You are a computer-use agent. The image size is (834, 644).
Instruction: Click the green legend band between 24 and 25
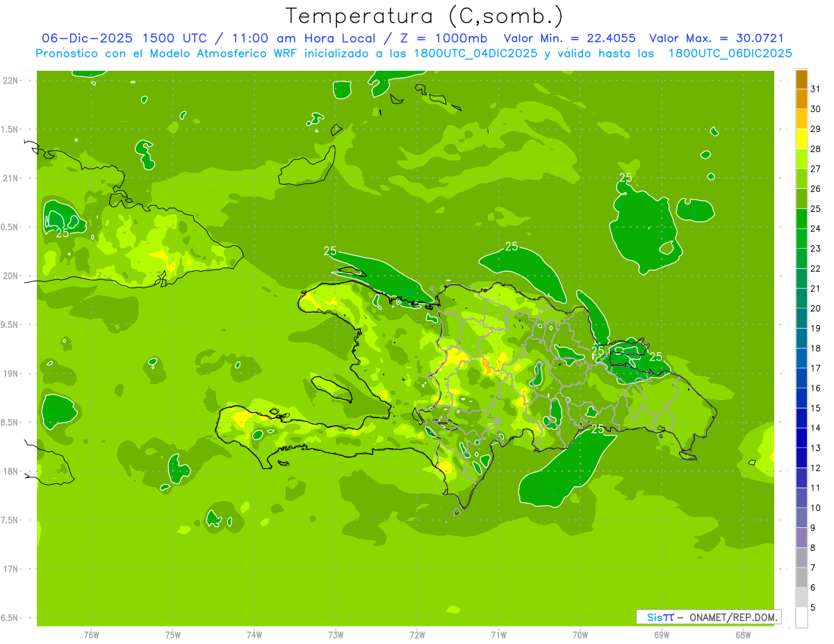click(801, 218)
